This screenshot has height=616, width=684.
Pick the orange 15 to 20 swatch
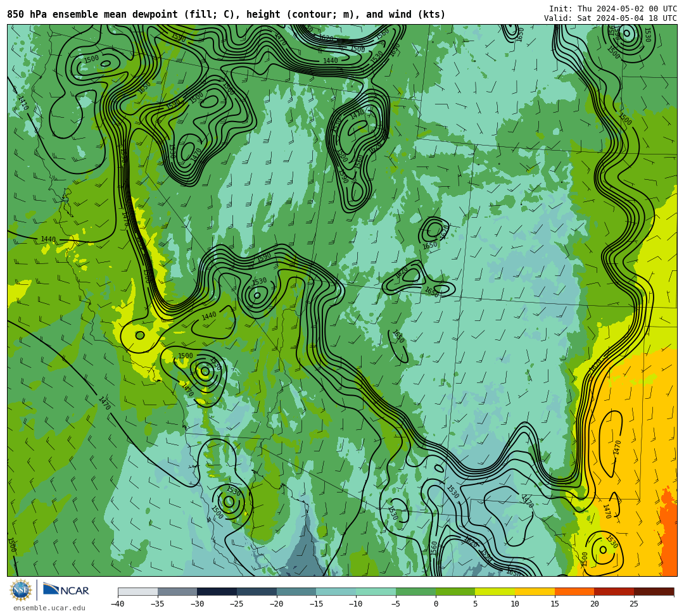(574, 591)
